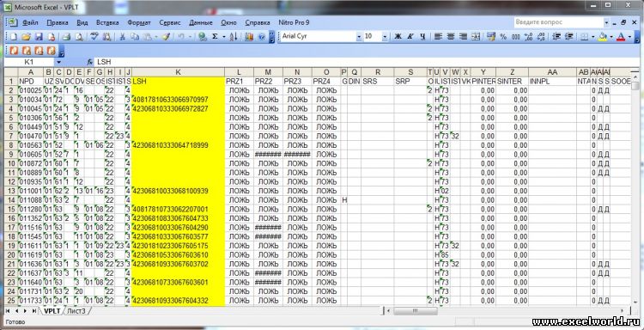Select cell with 42306810033068100939
The width and height of the screenshot is (644, 330).
click(x=179, y=191)
